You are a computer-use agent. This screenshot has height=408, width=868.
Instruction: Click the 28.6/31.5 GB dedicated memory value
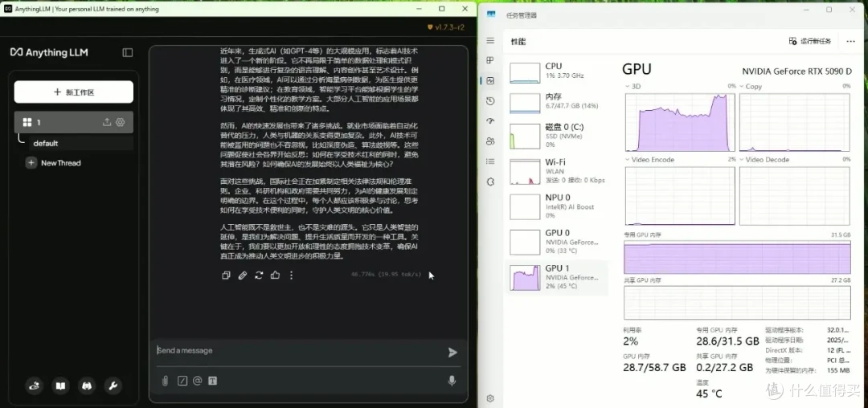pyautogui.click(x=727, y=341)
